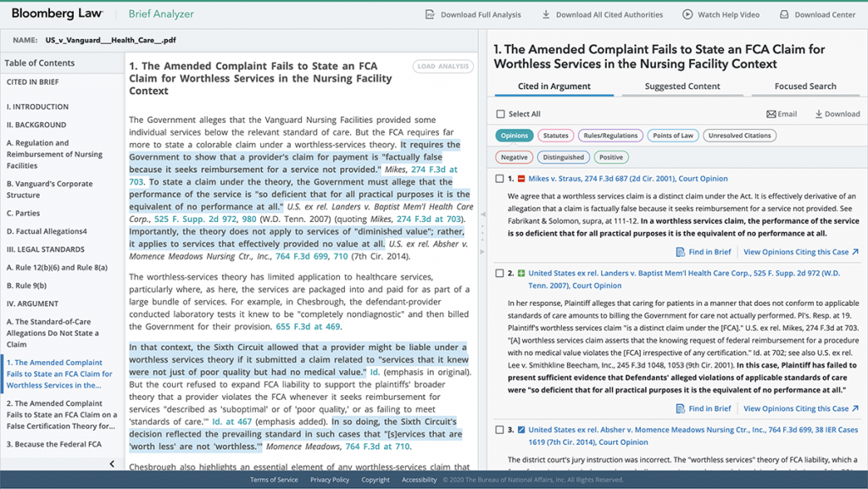Click the Load Analysis button
The image size is (868, 489).
coord(442,66)
